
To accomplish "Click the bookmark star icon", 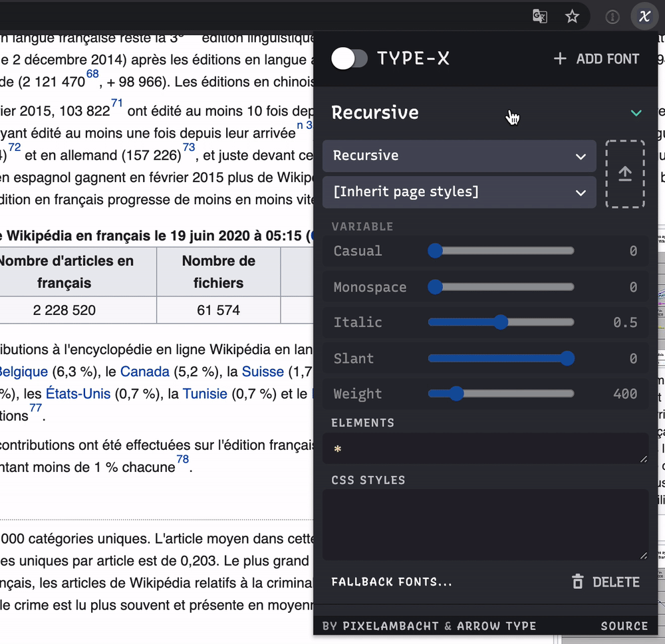I will (x=572, y=17).
